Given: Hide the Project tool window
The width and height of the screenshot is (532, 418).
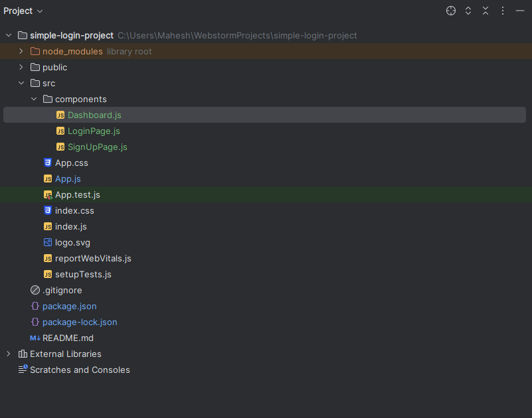Looking at the screenshot, I should tap(520, 11).
